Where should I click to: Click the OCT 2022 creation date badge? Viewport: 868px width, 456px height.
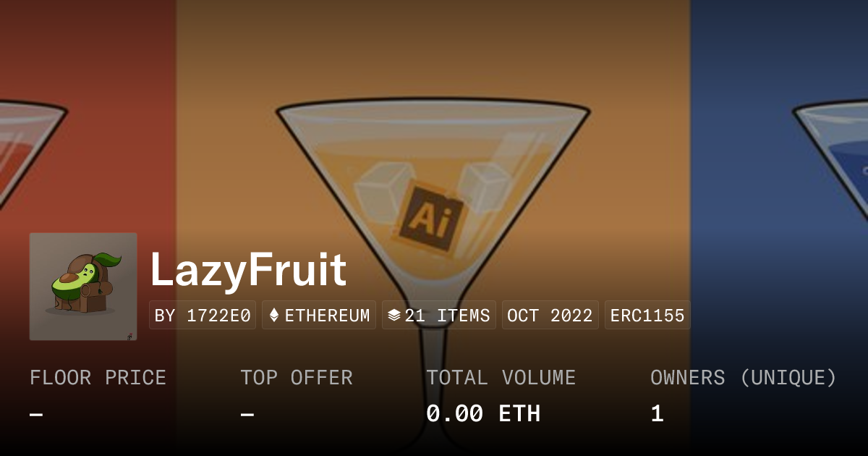coord(550,316)
